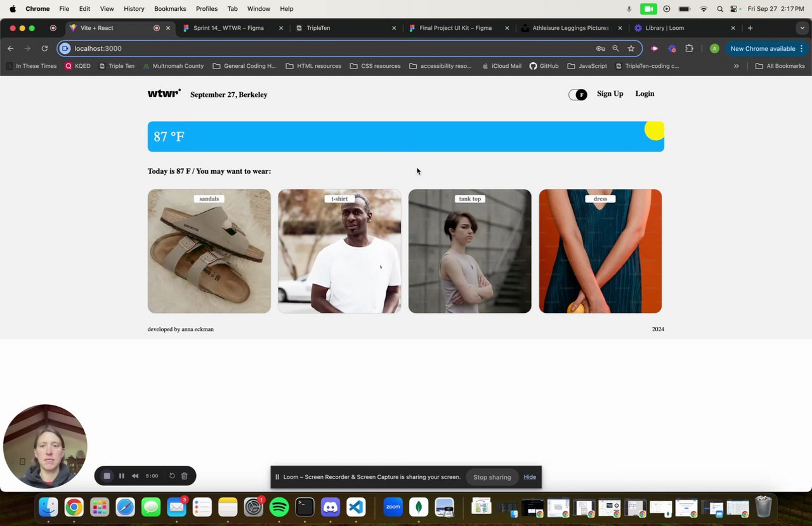Open the dress clothing card
Image resolution: width=812 pixels, height=526 pixels.
600,251
